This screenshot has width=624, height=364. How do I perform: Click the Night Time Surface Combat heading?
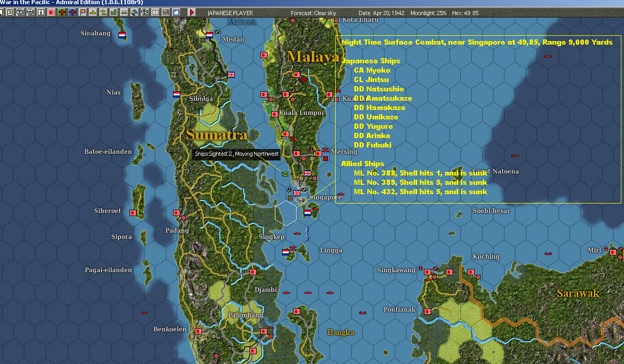coord(477,42)
